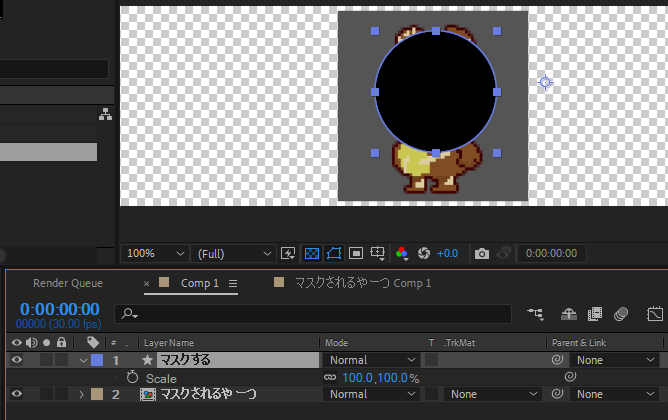Open Composition Mini-Flowchart icon
The image size is (668, 420).
[536, 314]
